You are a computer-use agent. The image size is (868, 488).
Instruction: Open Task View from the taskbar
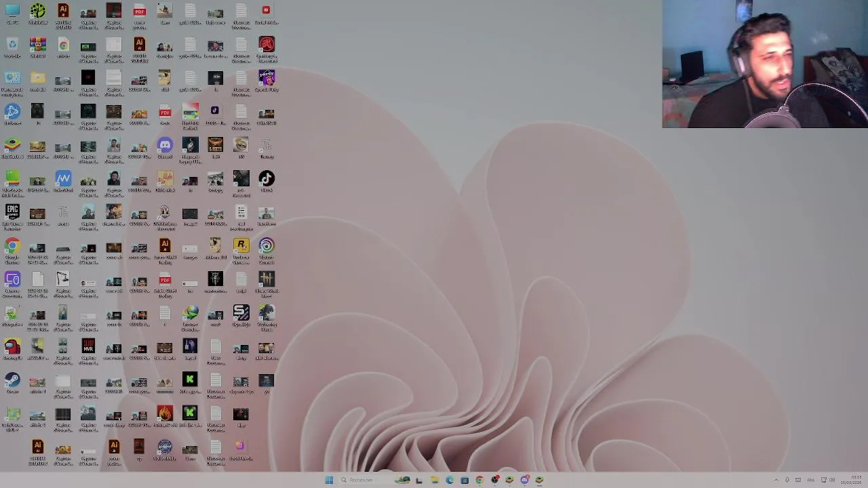(x=418, y=480)
